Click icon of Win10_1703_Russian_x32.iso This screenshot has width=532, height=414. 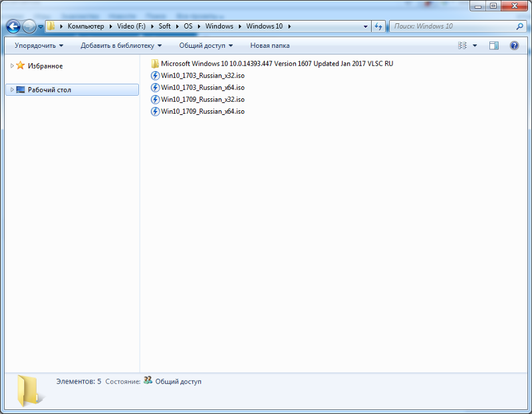pos(155,76)
